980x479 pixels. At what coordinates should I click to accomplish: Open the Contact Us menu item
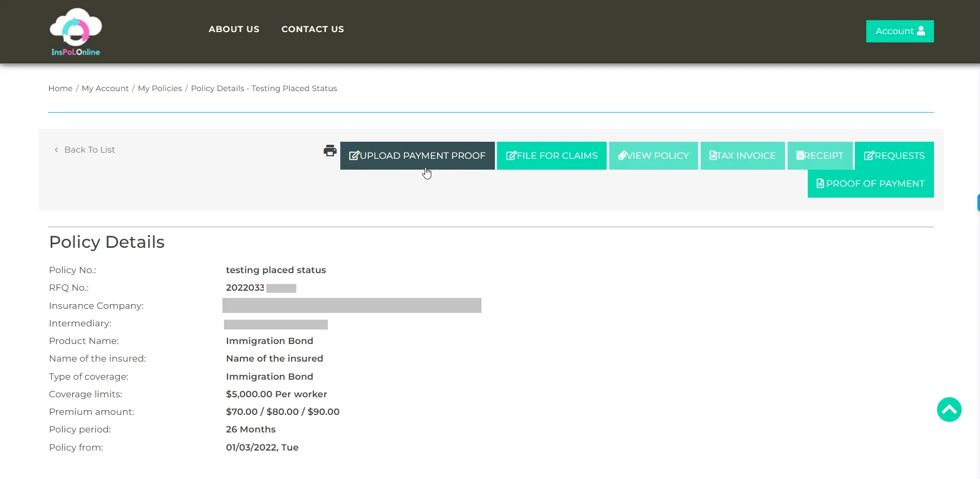point(312,29)
